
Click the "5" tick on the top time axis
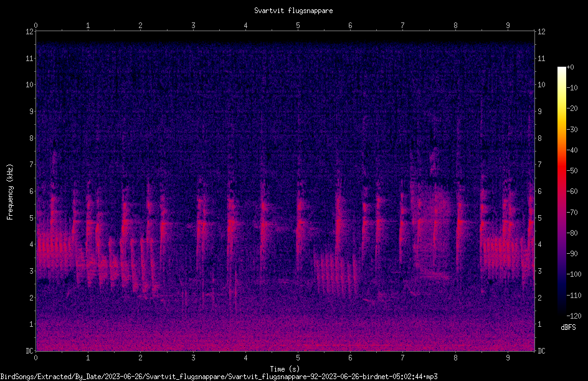pos(298,26)
